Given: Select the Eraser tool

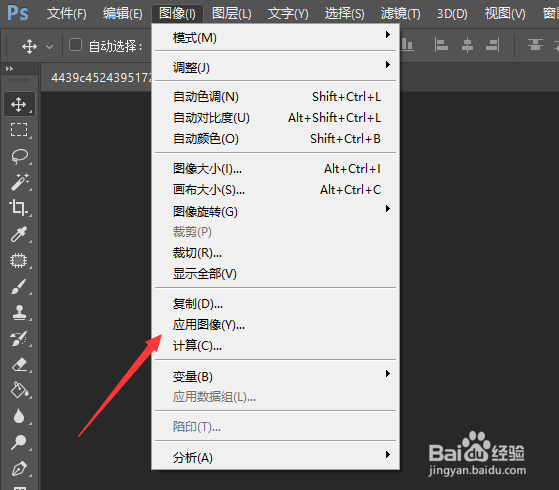Looking at the screenshot, I should click(19, 364).
